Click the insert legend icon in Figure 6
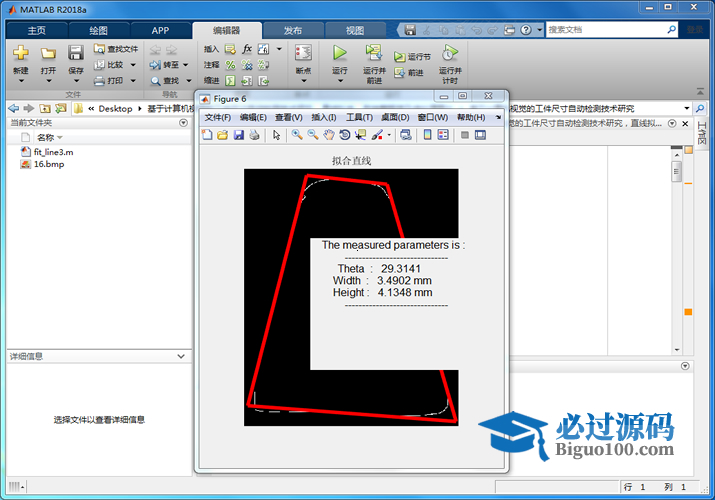715x500 pixels. tap(443, 134)
